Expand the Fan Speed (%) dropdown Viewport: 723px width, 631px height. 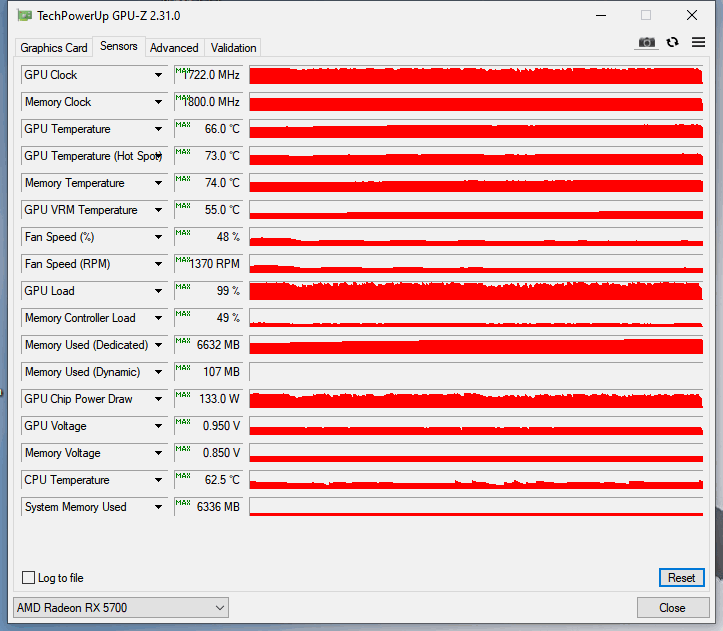(158, 237)
